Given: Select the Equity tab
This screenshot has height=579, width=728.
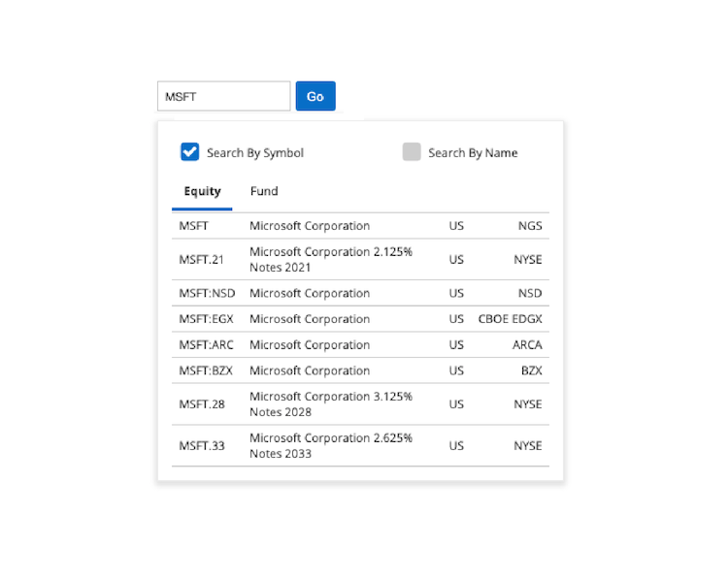Looking at the screenshot, I should [x=202, y=192].
